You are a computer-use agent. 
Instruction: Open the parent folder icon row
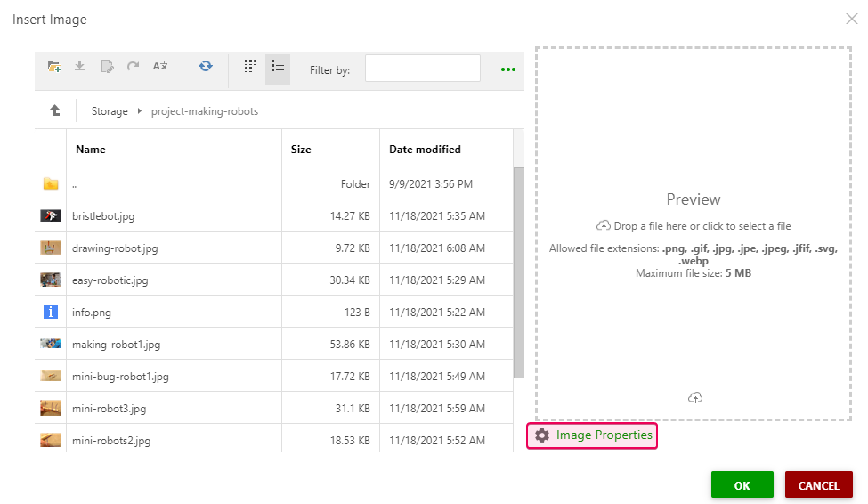coord(51,183)
